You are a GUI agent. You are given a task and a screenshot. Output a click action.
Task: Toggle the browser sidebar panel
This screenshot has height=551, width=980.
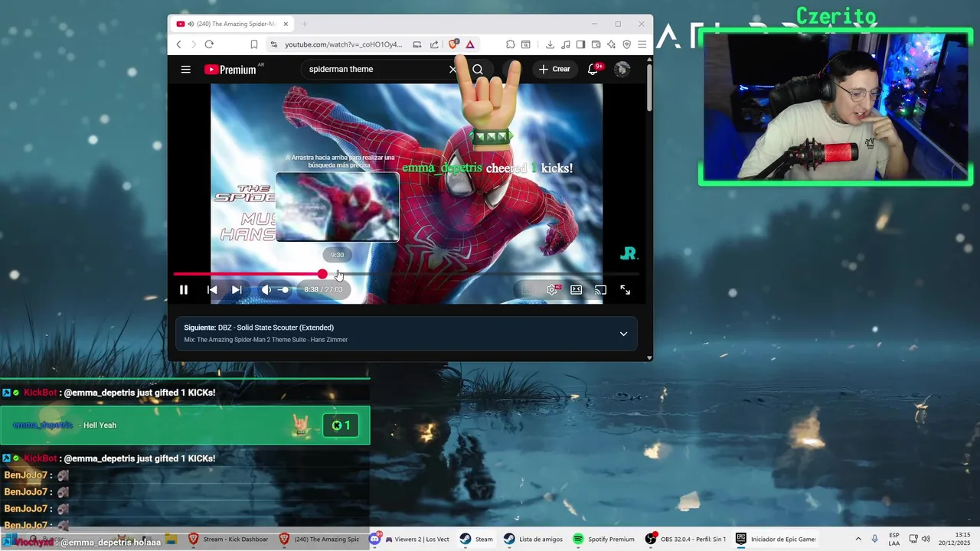[580, 44]
